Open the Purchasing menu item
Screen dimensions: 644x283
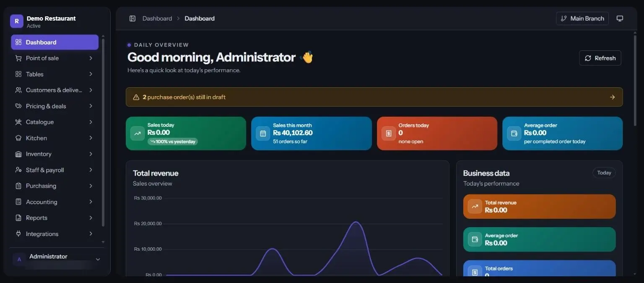pos(55,186)
